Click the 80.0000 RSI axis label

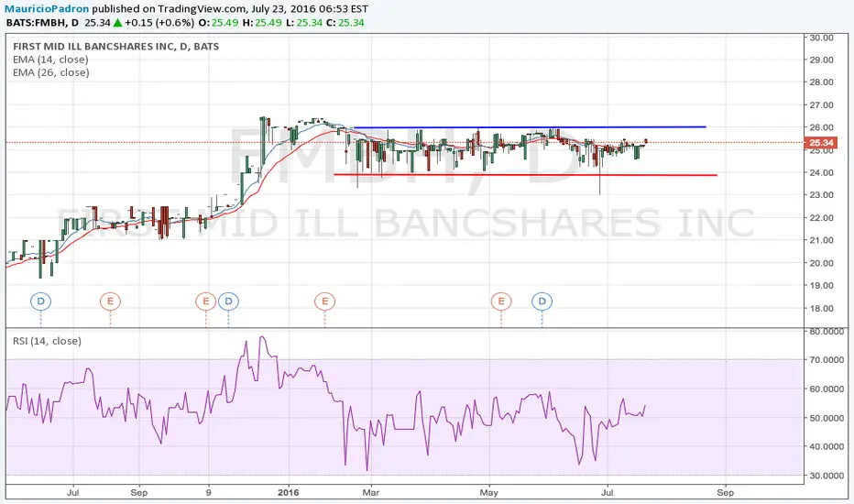point(827,332)
